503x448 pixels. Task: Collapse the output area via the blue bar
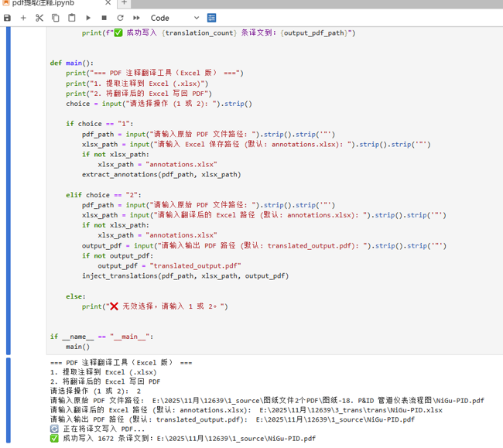click(9, 400)
